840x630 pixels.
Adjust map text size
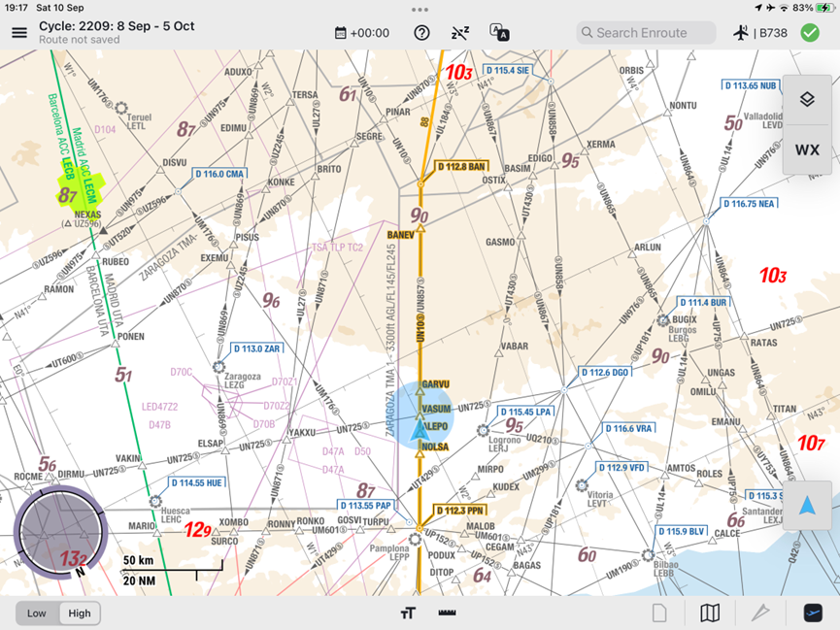coord(408,613)
